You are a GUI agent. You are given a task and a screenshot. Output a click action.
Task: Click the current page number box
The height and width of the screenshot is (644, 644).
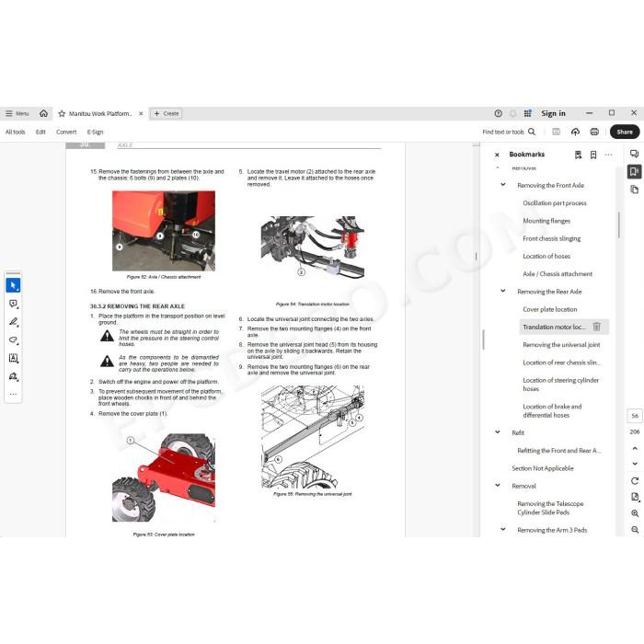pos(635,416)
